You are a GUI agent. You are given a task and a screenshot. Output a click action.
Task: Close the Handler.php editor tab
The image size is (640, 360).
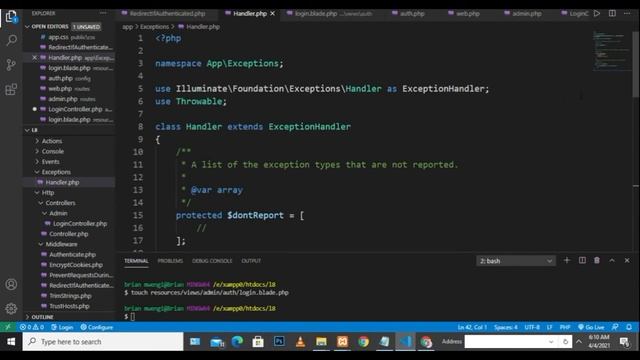coord(272,13)
